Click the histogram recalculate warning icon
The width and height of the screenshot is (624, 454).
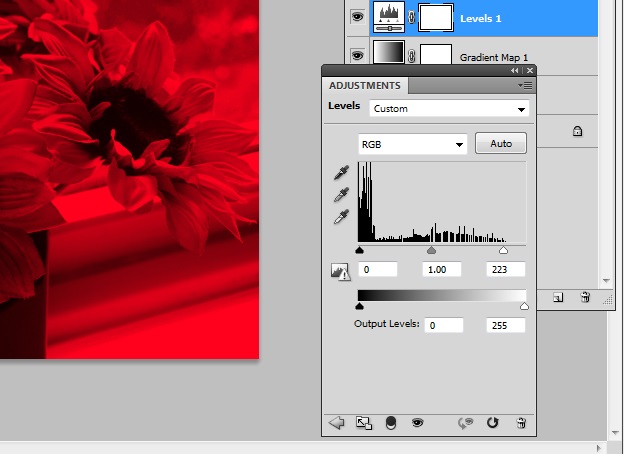[x=338, y=270]
